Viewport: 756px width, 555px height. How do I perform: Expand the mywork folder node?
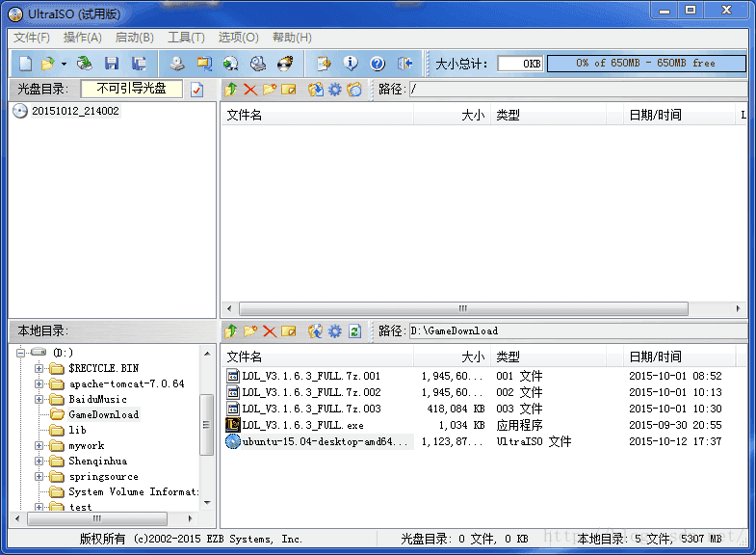pyautogui.click(x=39, y=446)
